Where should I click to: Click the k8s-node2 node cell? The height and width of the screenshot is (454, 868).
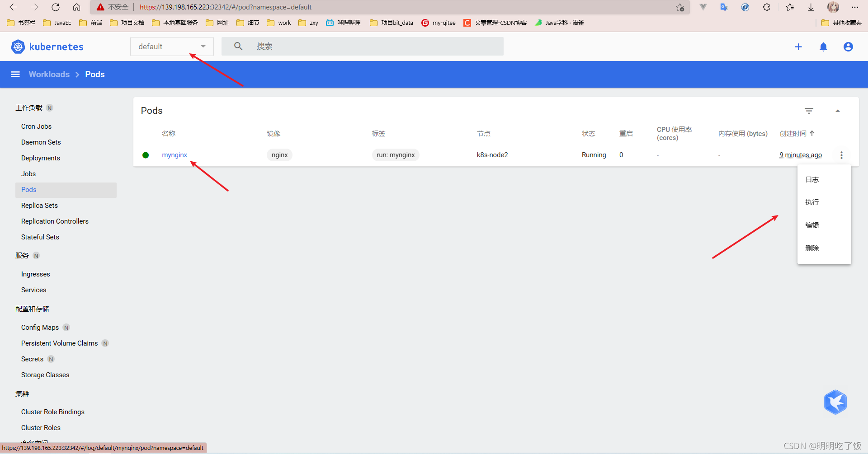[x=492, y=155]
